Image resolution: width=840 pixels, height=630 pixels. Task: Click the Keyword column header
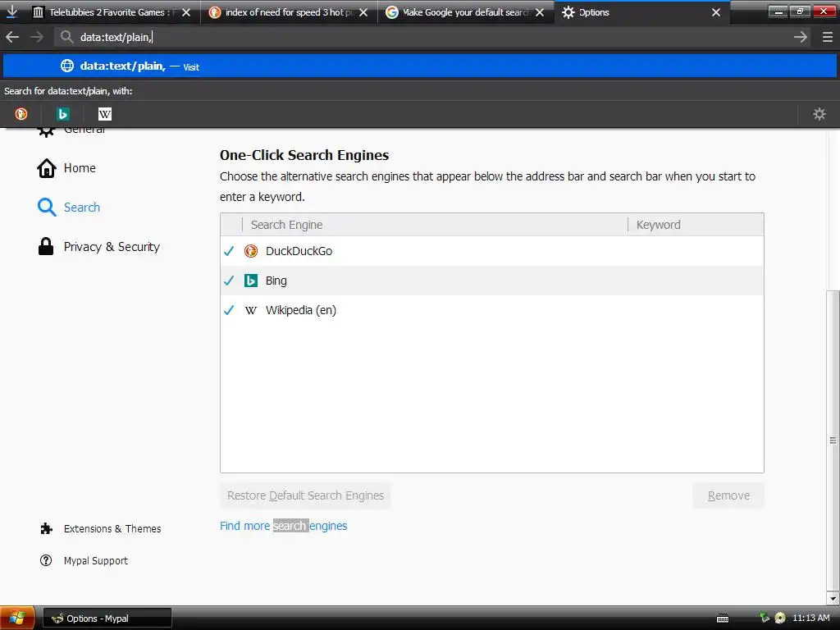point(696,225)
